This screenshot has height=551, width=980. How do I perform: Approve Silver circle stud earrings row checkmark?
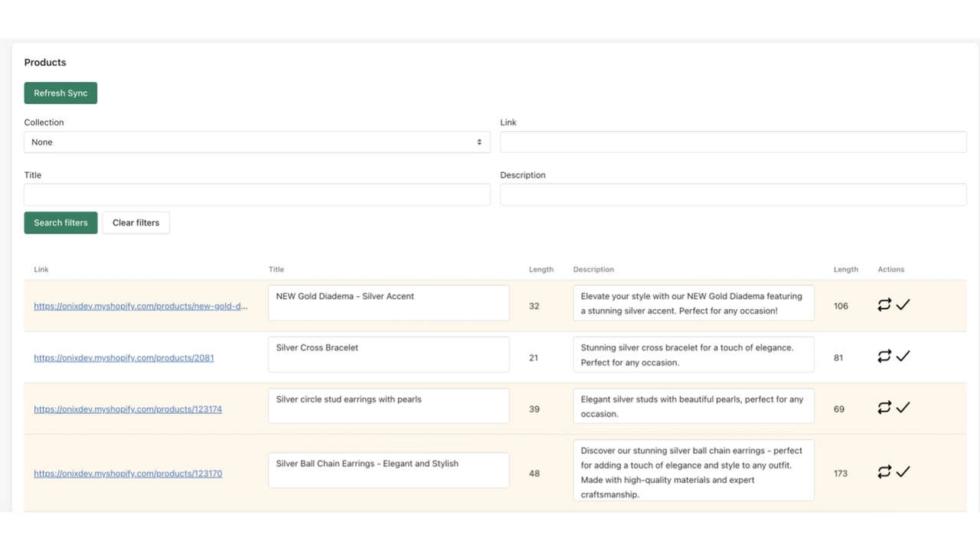point(903,407)
